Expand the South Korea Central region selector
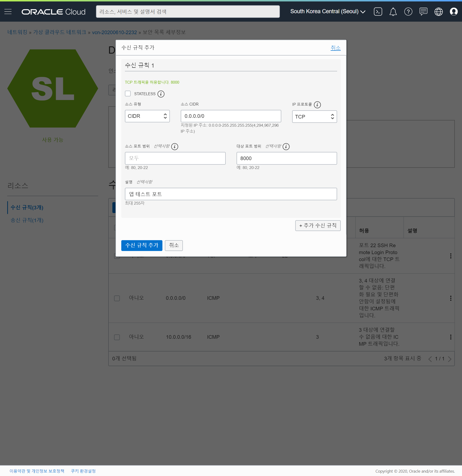Screen dimensions: 462x476 (327, 11)
